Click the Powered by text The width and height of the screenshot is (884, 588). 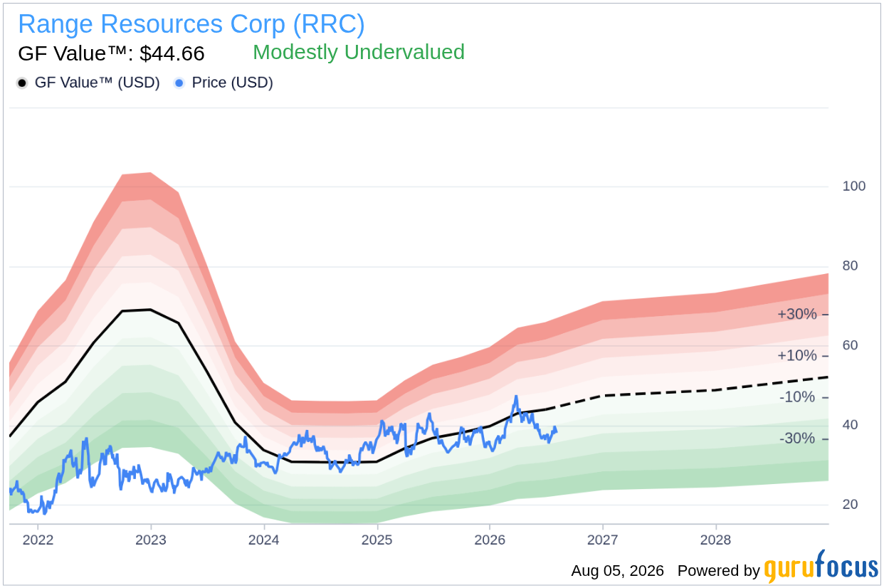719,571
